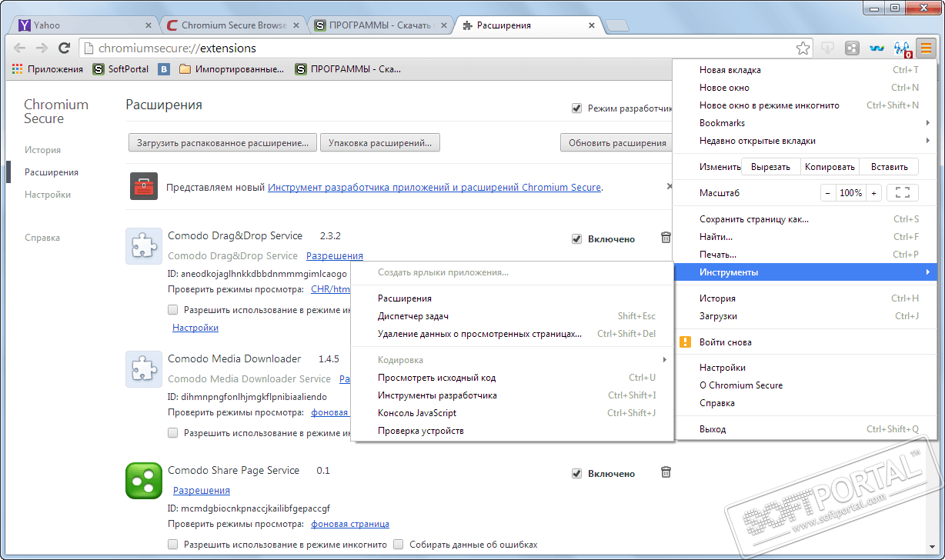Expand the Кодировка submenu
945x560 pixels.
(x=512, y=360)
